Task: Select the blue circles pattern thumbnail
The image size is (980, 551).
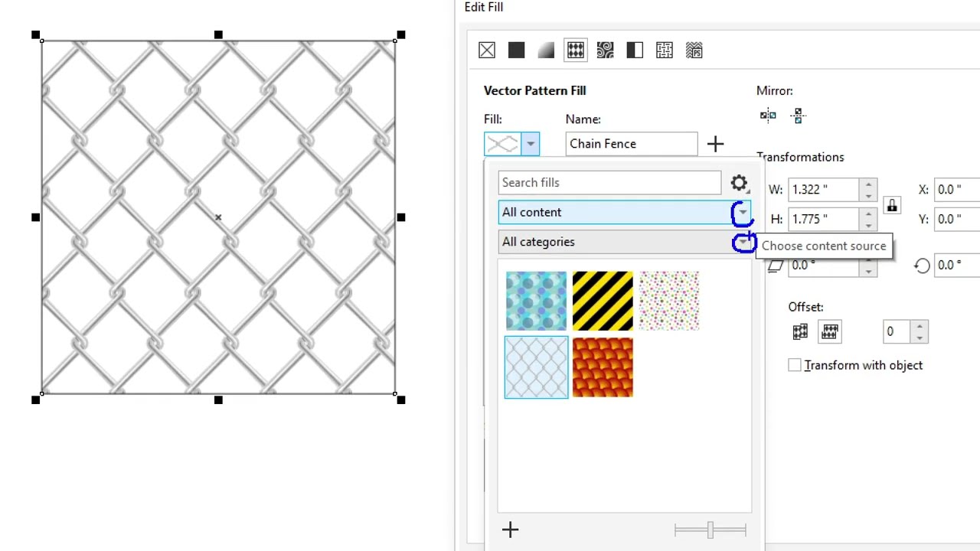Action: point(536,301)
